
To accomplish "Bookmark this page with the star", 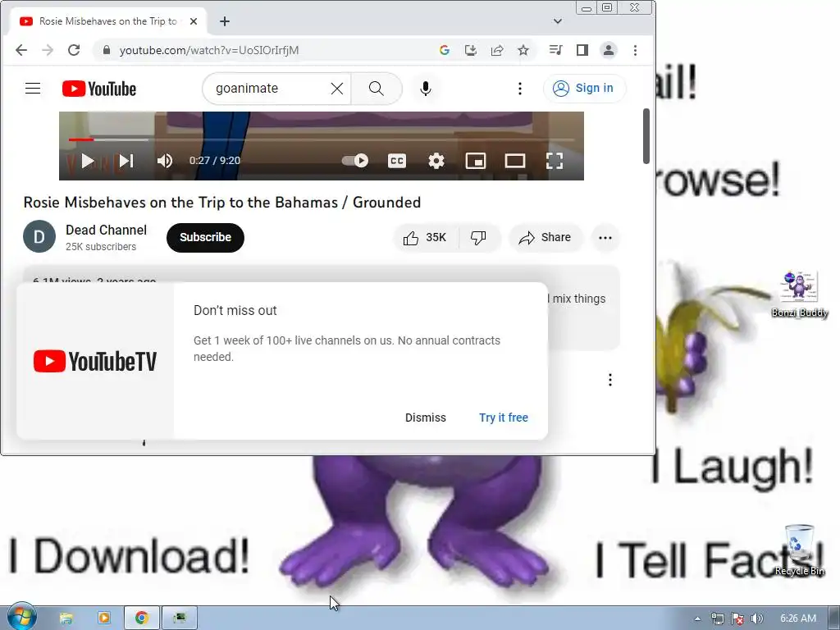I will [x=523, y=50].
